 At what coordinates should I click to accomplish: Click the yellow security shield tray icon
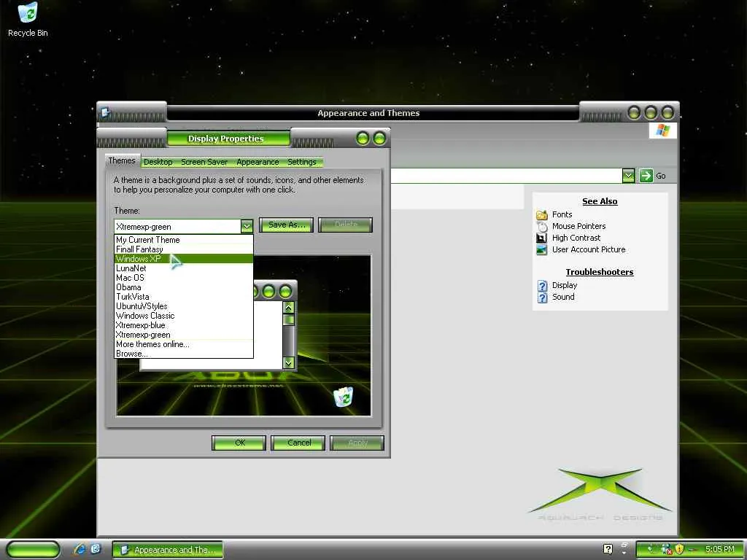[679, 549]
